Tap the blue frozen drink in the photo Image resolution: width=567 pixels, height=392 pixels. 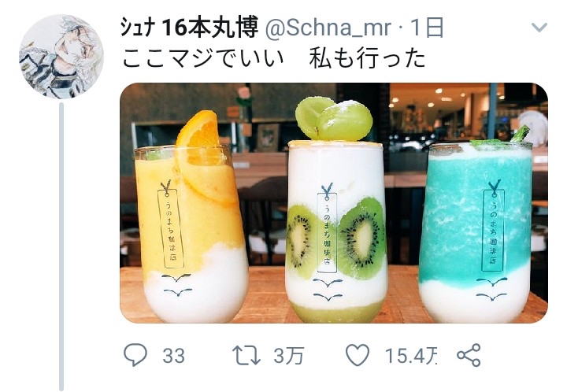477,231
